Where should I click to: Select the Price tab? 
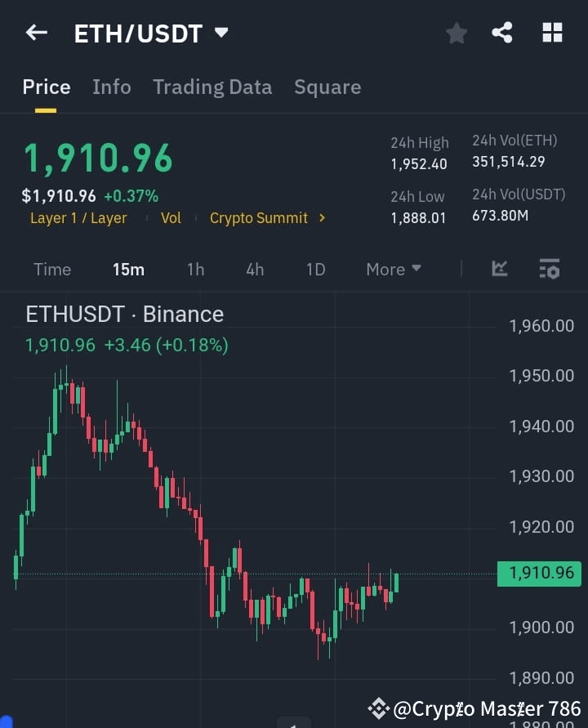click(46, 87)
